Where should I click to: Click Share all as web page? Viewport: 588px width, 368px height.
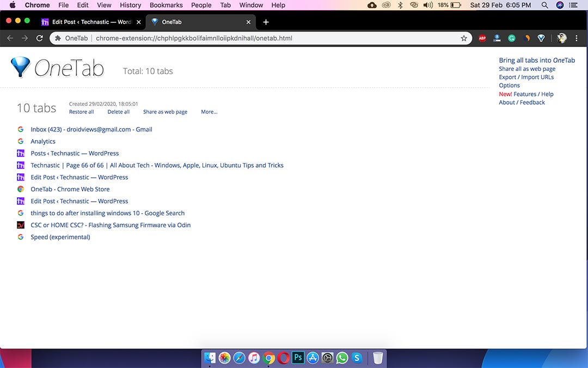(527, 69)
